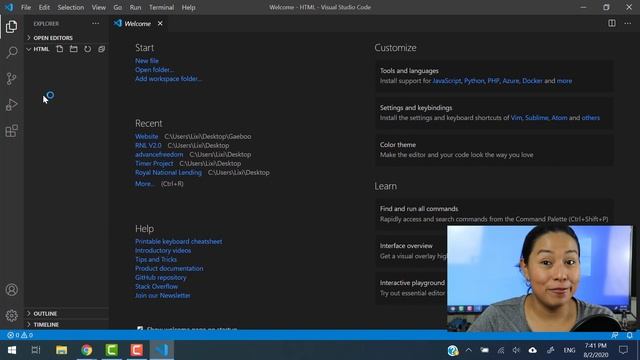640x360 pixels.
Task: Open the Edit menu
Action: (x=44, y=7)
